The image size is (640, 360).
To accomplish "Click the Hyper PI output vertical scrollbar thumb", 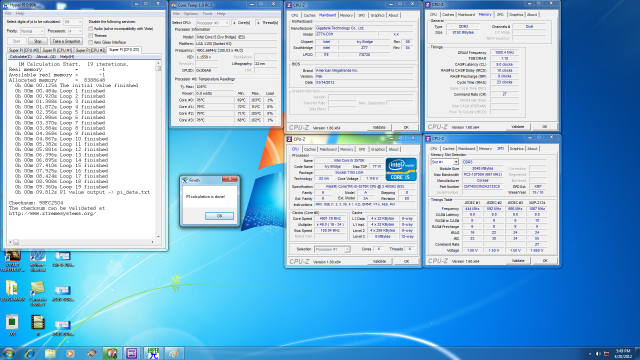I will coord(158,69).
